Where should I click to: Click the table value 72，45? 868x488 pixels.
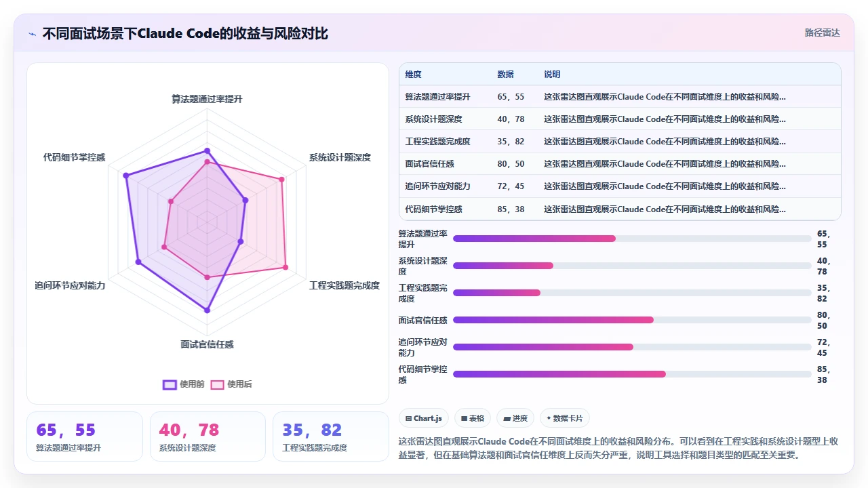511,186
